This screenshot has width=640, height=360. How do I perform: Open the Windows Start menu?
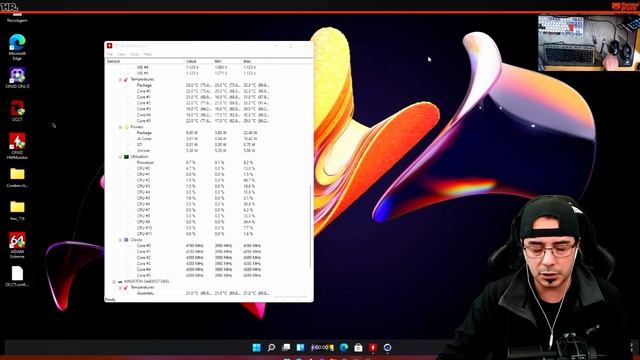tap(256, 347)
